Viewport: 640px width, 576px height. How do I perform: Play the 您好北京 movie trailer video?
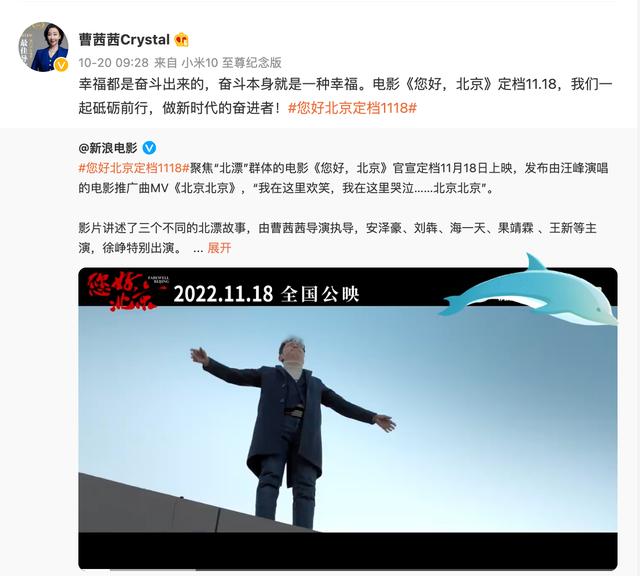pyautogui.click(x=348, y=418)
